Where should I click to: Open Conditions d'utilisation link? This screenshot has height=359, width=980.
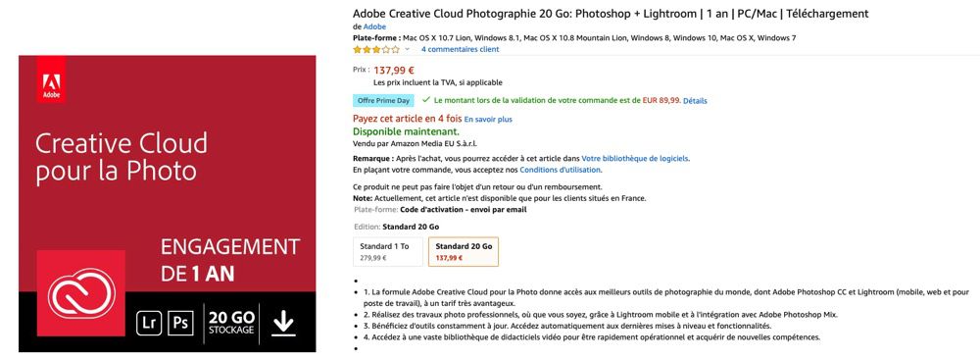click(x=560, y=170)
